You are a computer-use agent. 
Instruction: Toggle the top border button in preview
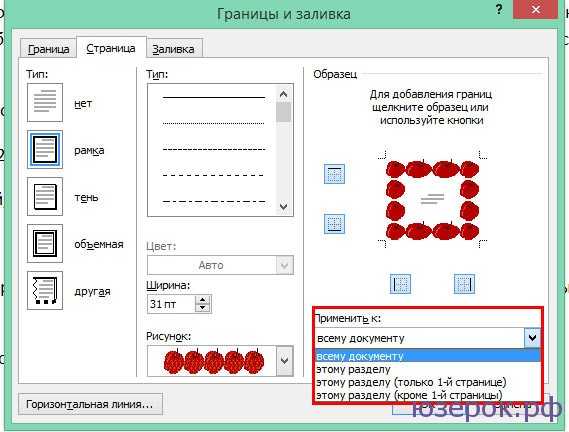point(334,174)
